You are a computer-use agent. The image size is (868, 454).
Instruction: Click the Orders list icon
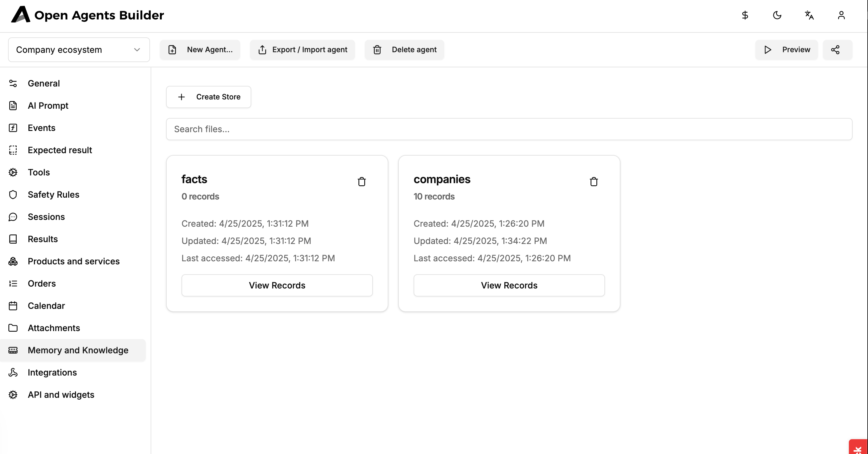13,284
